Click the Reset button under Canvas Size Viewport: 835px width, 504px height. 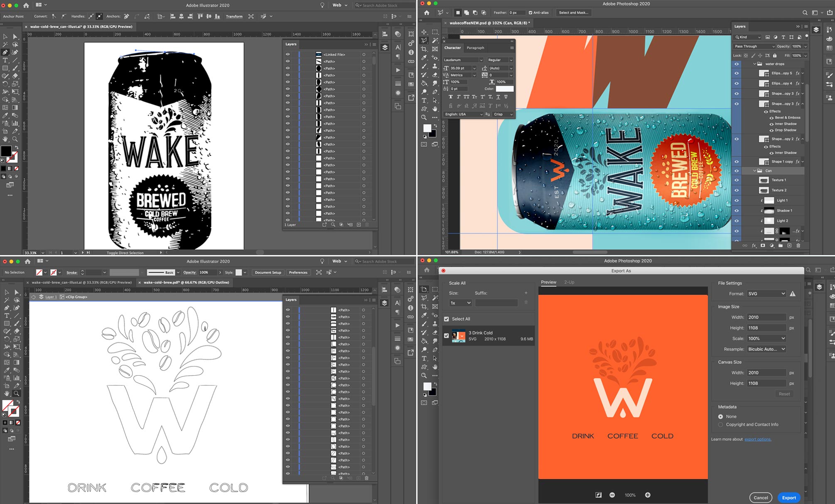(x=784, y=394)
